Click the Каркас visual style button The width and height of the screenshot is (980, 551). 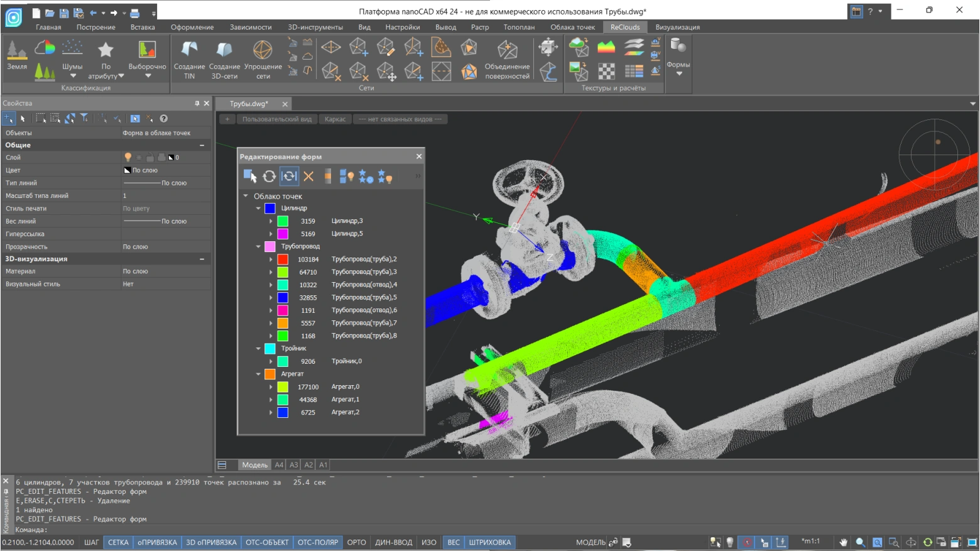click(335, 119)
